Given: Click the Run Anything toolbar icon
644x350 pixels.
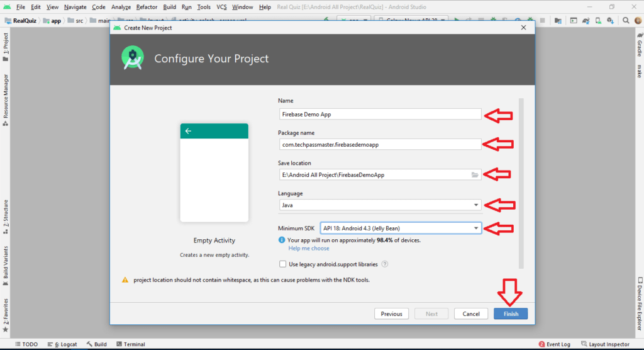Looking at the screenshot, I should (574, 21).
